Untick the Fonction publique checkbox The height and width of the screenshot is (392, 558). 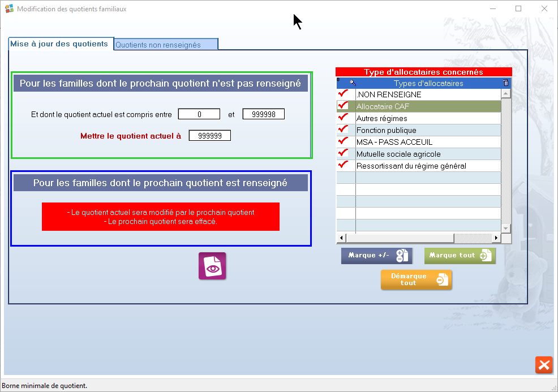click(x=343, y=130)
